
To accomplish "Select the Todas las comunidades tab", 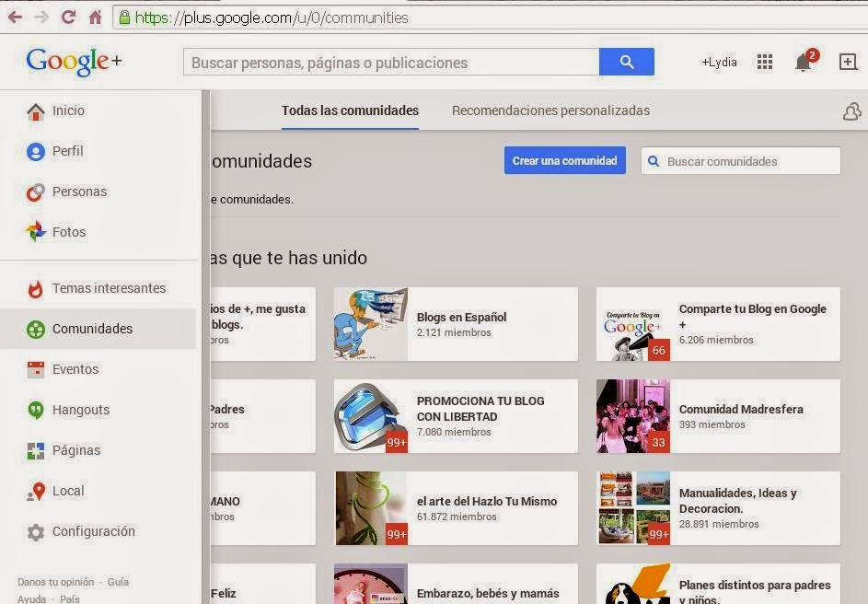I will pyautogui.click(x=350, y=110).
